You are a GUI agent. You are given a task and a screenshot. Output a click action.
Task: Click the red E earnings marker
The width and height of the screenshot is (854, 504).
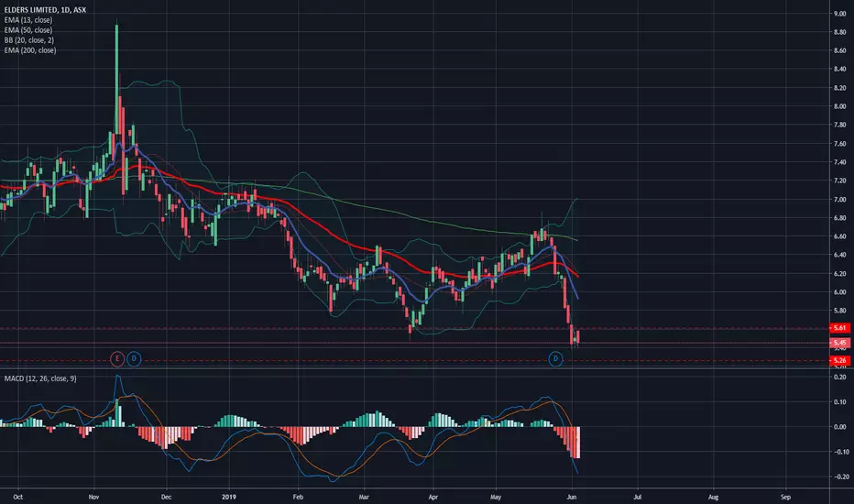116,358
